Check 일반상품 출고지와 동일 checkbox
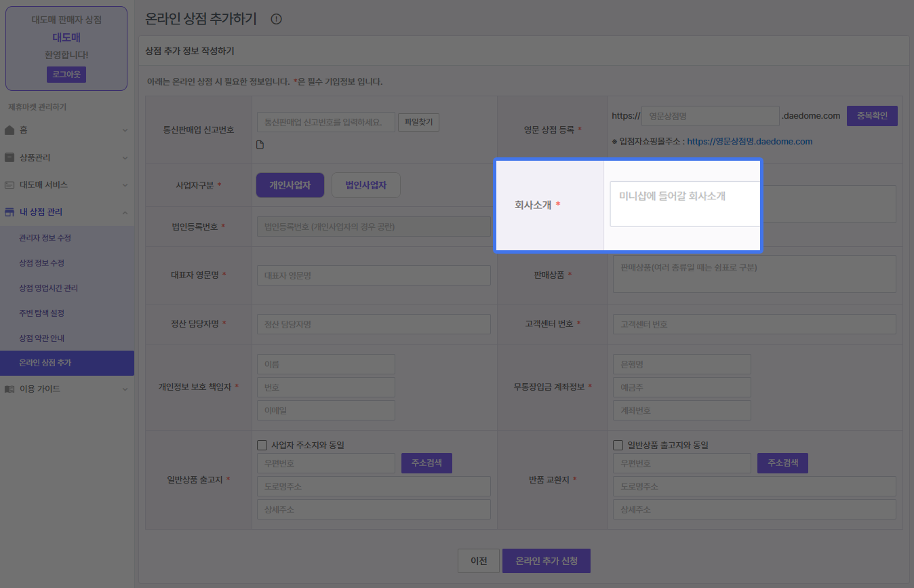The width and height of the screenshot is (914, 588). (618, 446)
